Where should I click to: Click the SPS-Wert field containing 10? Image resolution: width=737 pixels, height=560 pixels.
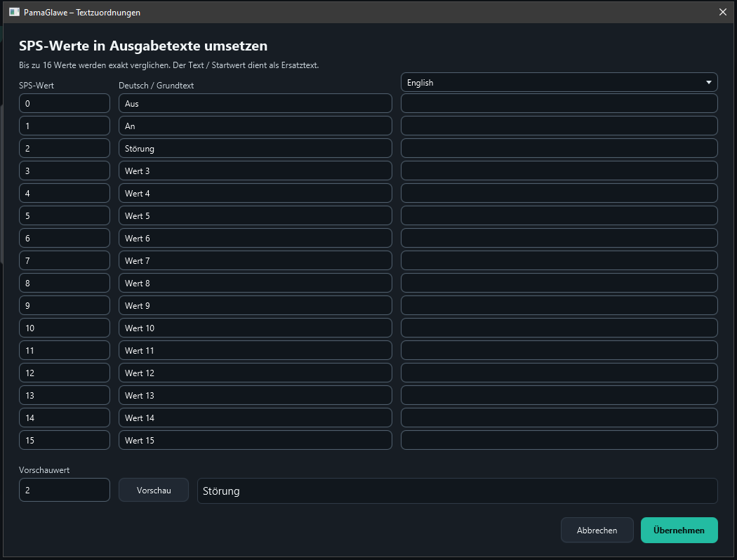tap(65, 328)
